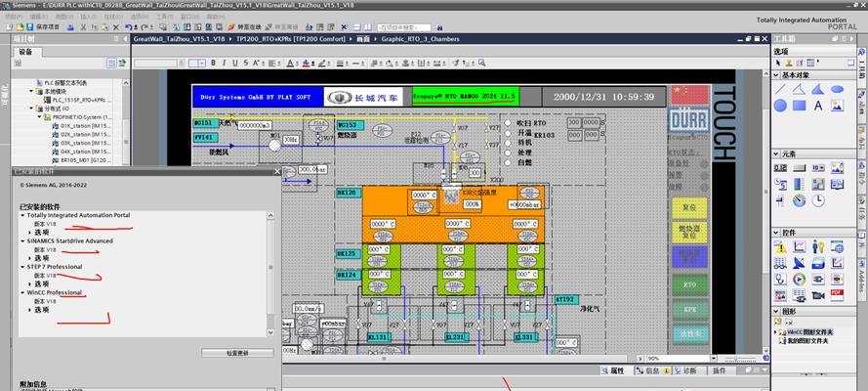Open the fill color picker

coord(307,64)
